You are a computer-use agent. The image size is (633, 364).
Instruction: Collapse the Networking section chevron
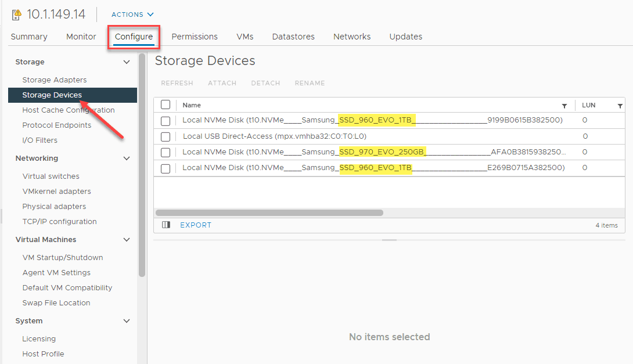[x=127, y=158]
